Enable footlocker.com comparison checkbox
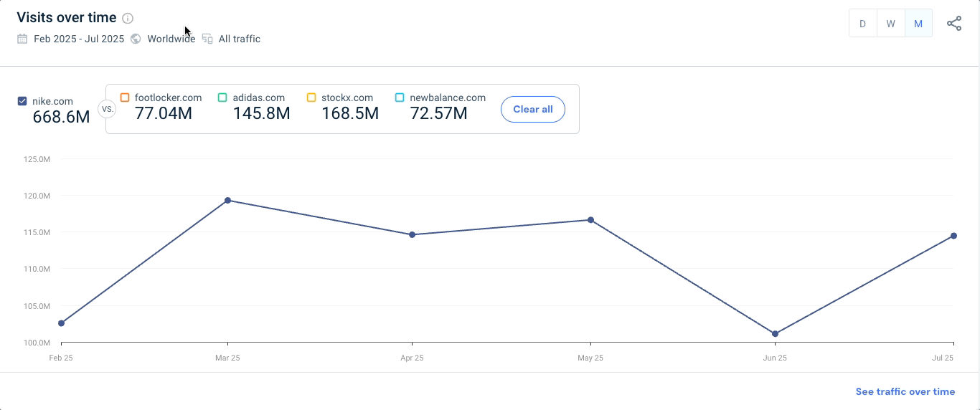980x410 pixels. (125, 97)
